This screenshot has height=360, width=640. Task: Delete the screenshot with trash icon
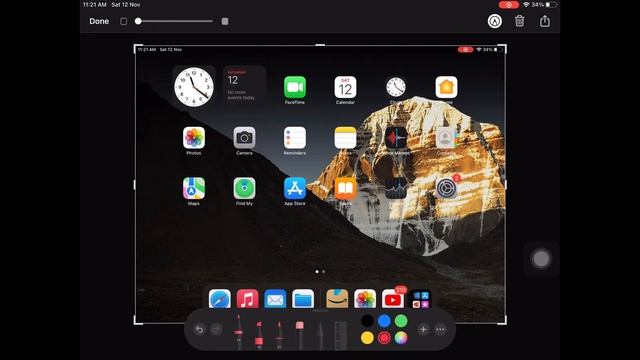tap(520, 21)
